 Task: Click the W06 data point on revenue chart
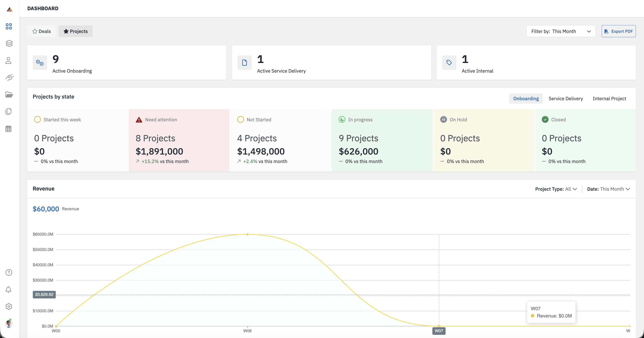coord(247,234)
